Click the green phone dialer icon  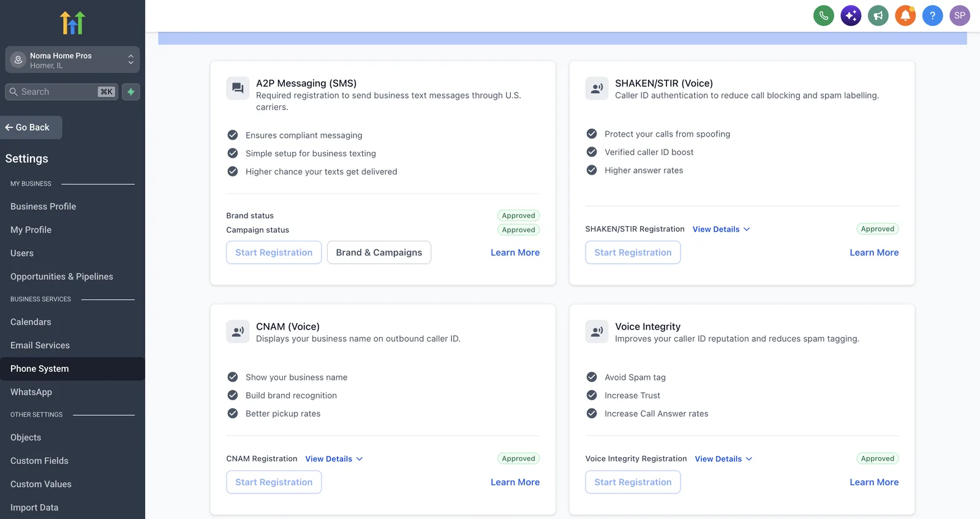[x=824, y=15]
